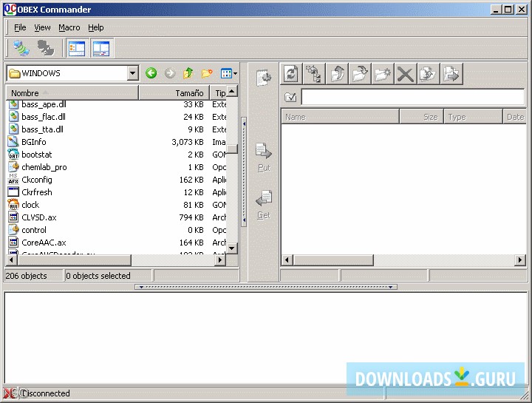Toggle the log panel view button
Image resolution: width=532 pixels, height=403 pixels.
pyautogui.click(x=101, y=48)
